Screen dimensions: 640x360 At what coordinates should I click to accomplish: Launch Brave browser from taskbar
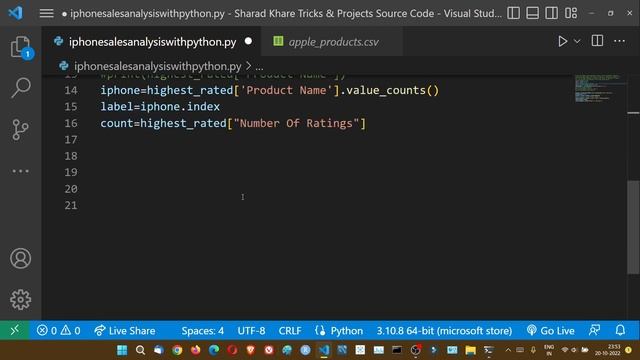coord(251,350)
